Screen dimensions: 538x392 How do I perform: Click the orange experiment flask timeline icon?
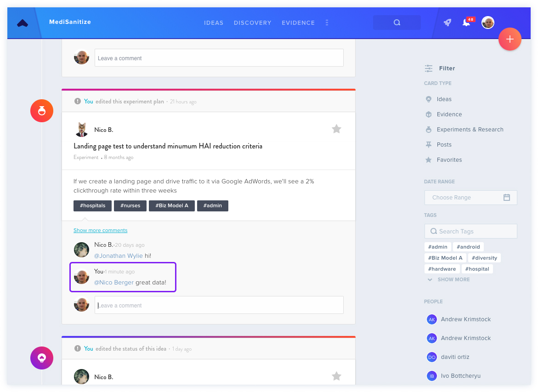tap(42, 111)
